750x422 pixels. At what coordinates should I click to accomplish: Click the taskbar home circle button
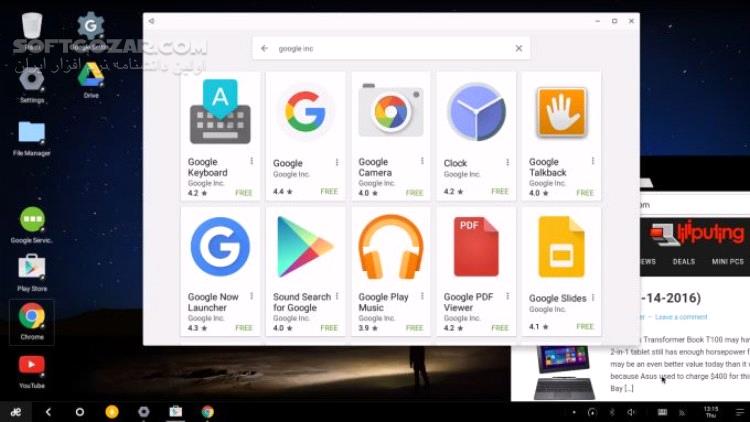coord(80,412)
